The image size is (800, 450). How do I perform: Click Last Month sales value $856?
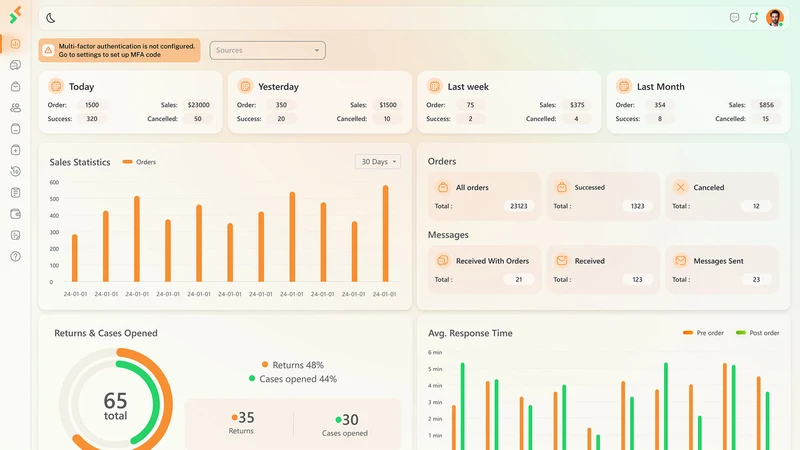click(x=766, y=105)
